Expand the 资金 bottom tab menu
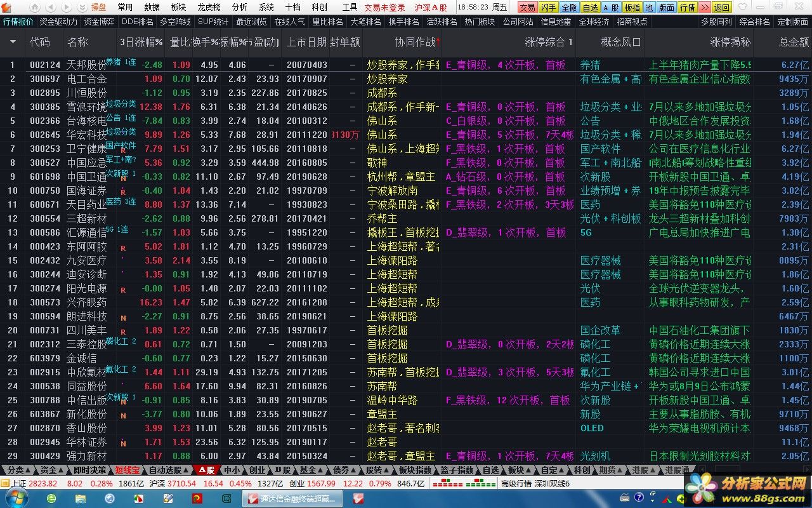Viewport: 812px width, 508px height. [x=52, y=470]
